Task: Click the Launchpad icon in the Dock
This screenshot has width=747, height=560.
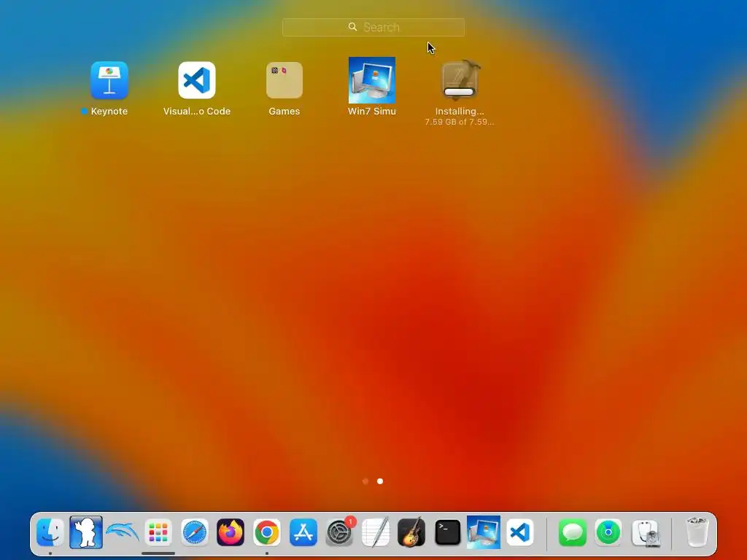Action: (x=158, y=532)
